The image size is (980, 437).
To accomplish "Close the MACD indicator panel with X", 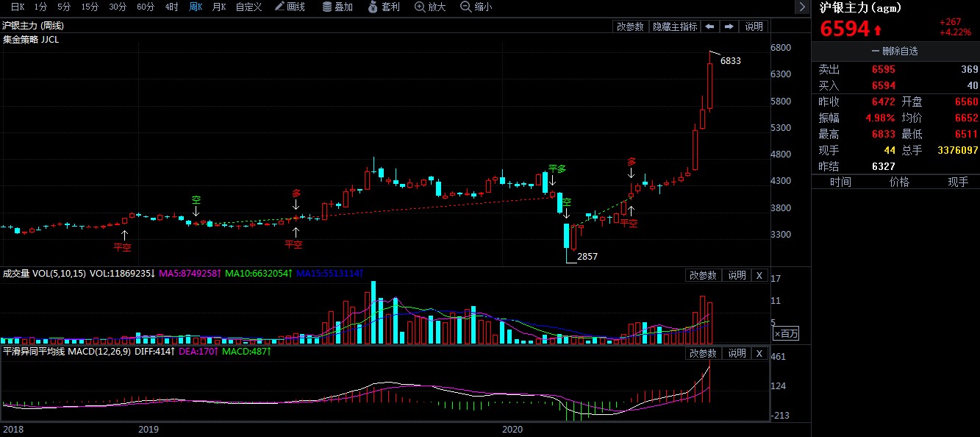I will click(759, 353).
